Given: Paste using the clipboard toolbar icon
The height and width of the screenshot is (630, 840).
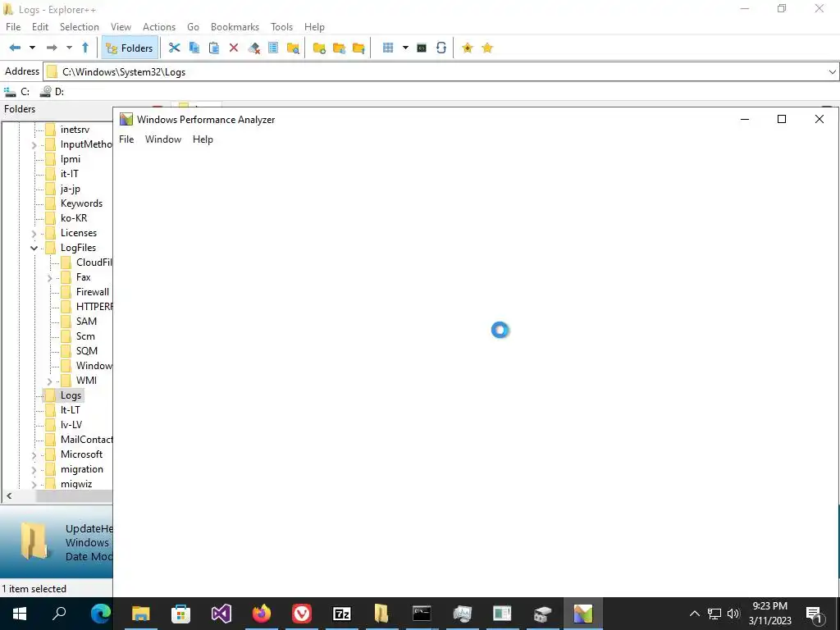Looking at the screenshot, I should (214, 48).
